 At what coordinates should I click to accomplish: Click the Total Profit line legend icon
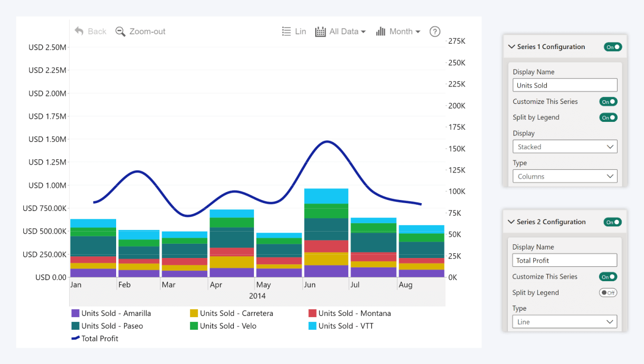pos(75,338)
